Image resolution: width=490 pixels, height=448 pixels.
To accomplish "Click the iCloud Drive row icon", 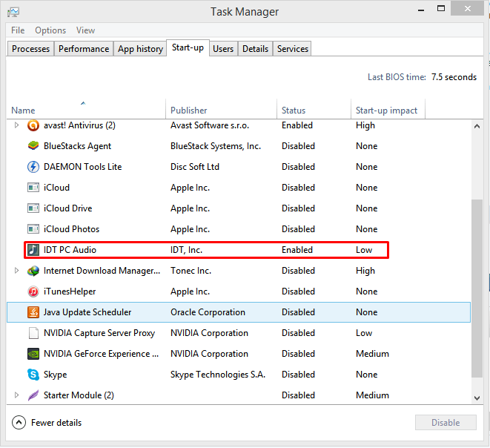I will (33, 208).
